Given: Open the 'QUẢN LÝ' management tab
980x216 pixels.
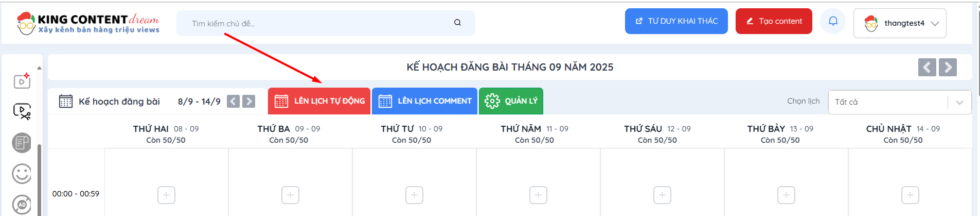Looking at the screenshot, I should point(511,101).
